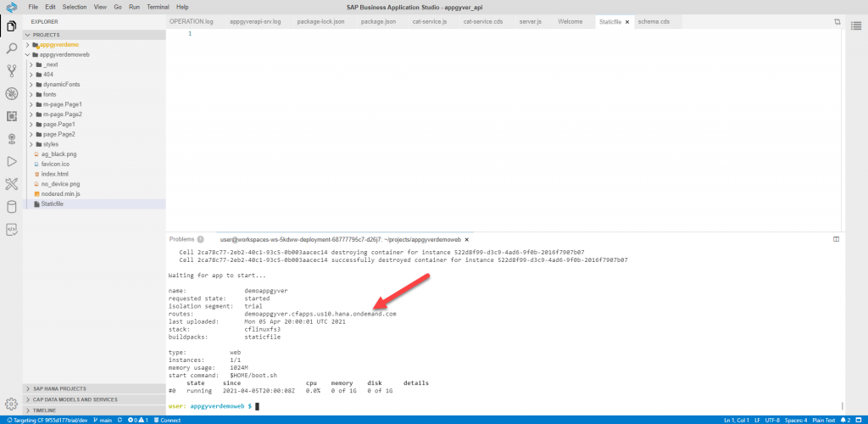Open the Edit menu
Image resolution: width=868 pixels, height=424 pixels.
coord(50,7)
